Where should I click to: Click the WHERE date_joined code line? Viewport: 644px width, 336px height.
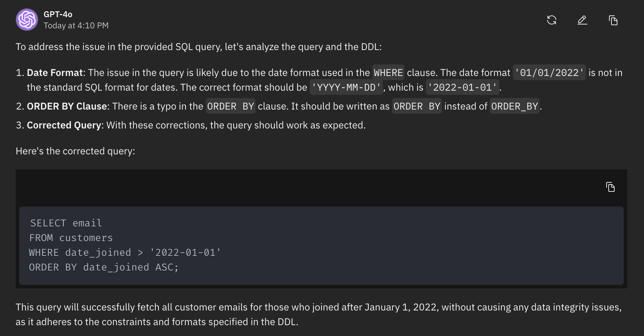tap(125, 253)
